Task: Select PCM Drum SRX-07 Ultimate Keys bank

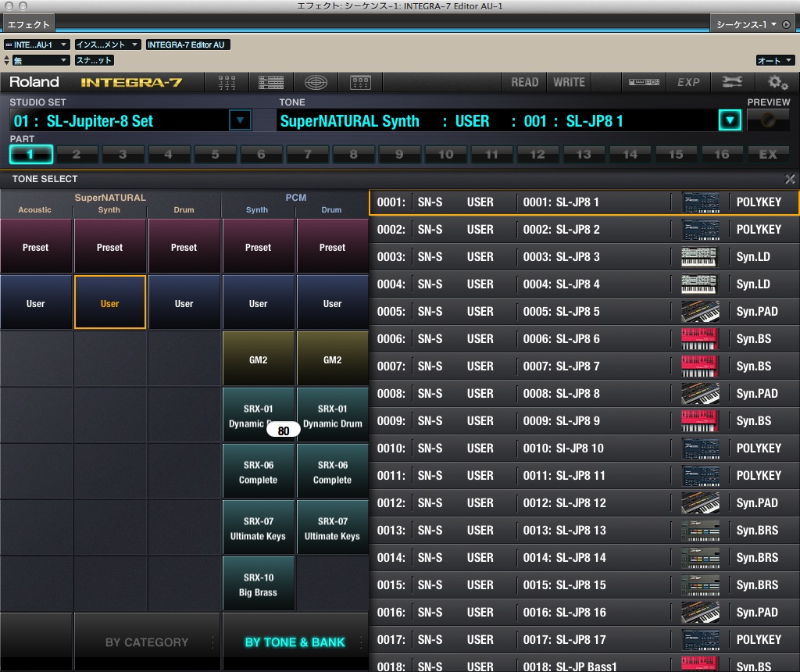Action: pos(332,527)
